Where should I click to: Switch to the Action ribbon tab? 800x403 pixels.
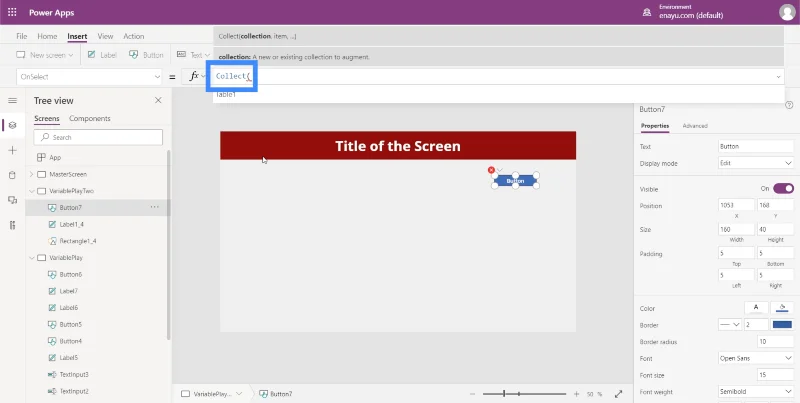pyautogui.click(x=134, y=36)
